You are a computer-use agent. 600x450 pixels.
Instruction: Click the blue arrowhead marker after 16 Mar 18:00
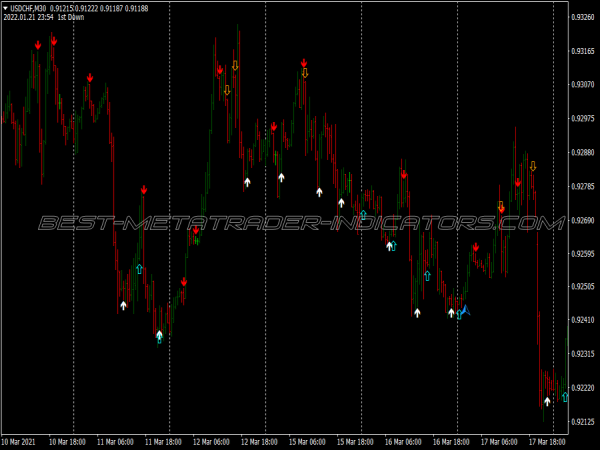pos(466,310)
